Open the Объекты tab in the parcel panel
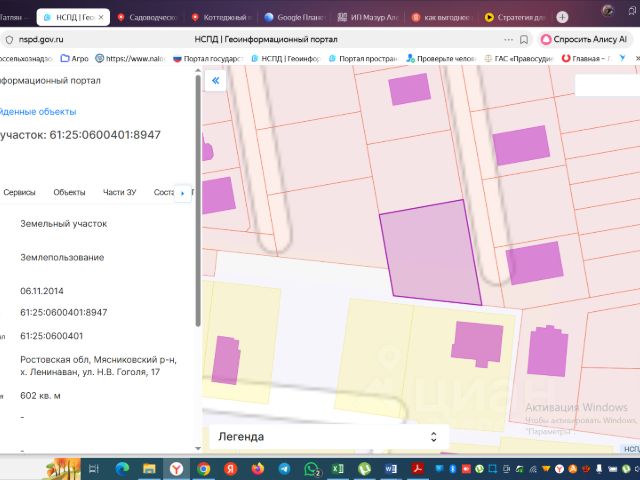The height and width of the screenshot is (480, 640). pyautogui.click(x=69, y=192)
